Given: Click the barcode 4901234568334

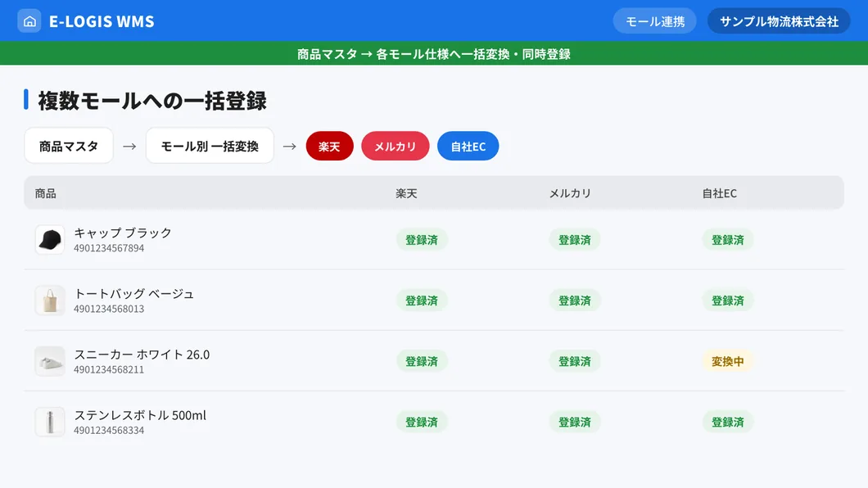Looking at the screenshot, I should pyautogui.click(x=109, y=431).
